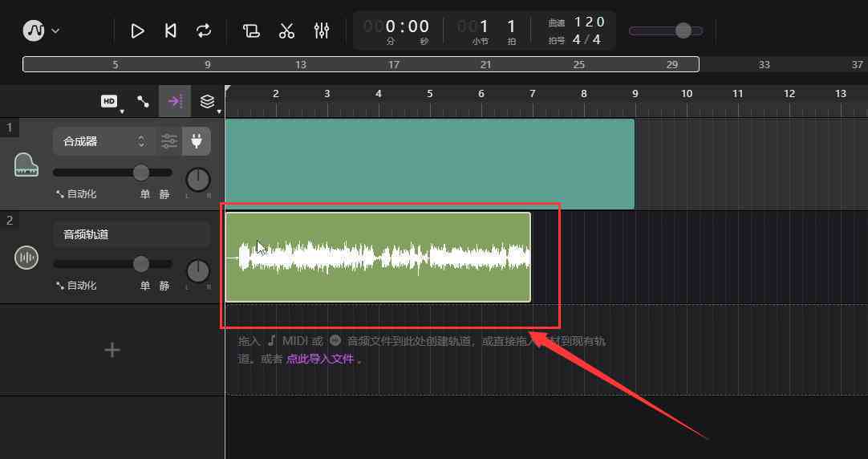The image size is (868, 459).
Task: Click the 音频轨道 volume slider
Action: pos(112,264)
